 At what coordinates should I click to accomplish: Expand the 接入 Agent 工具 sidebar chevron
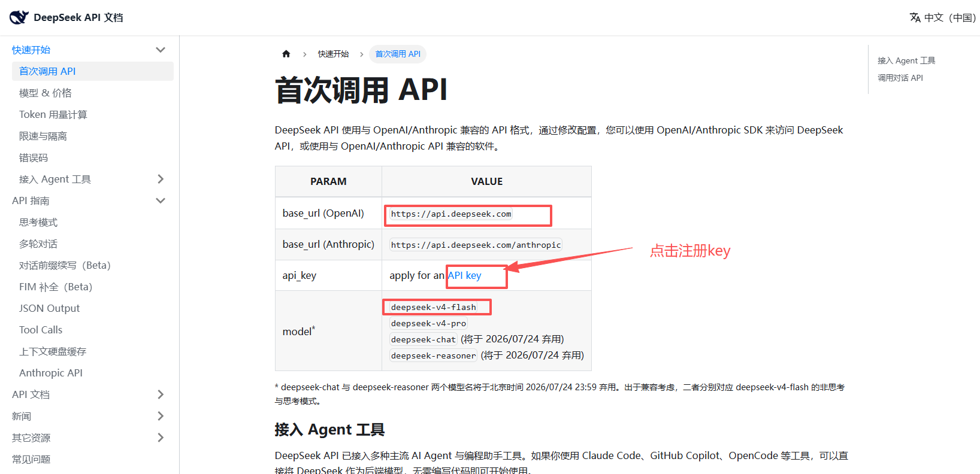click(x=161, y=179)
